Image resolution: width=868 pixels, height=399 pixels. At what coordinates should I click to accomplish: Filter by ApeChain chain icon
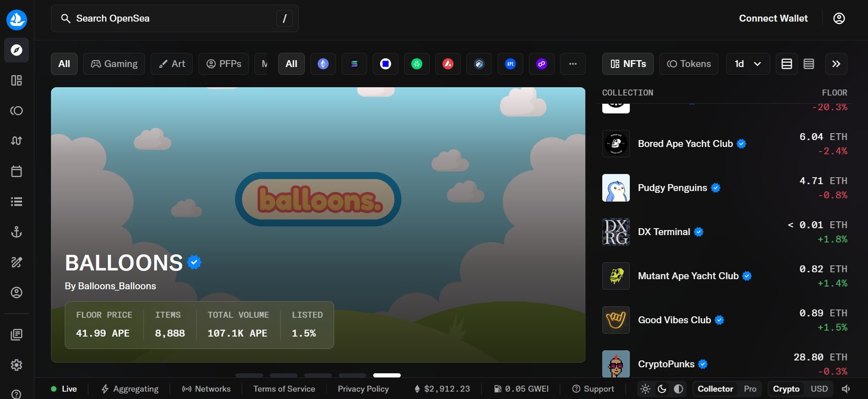coord(510,64)
